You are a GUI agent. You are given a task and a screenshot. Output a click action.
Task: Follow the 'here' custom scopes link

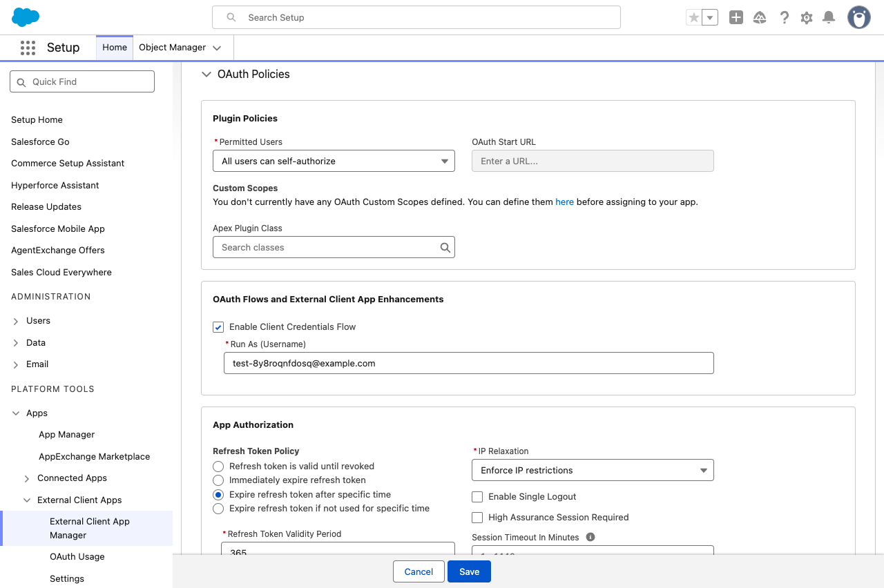(564, 202)
